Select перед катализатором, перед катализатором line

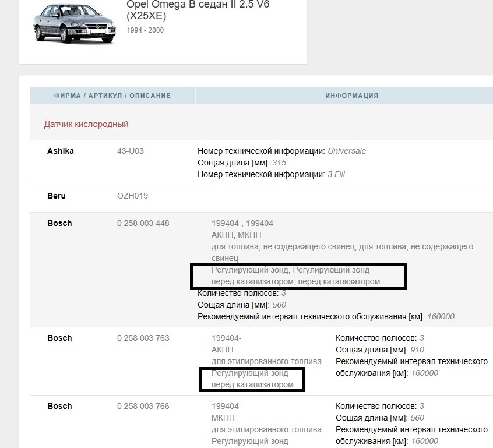click(295, 281)
